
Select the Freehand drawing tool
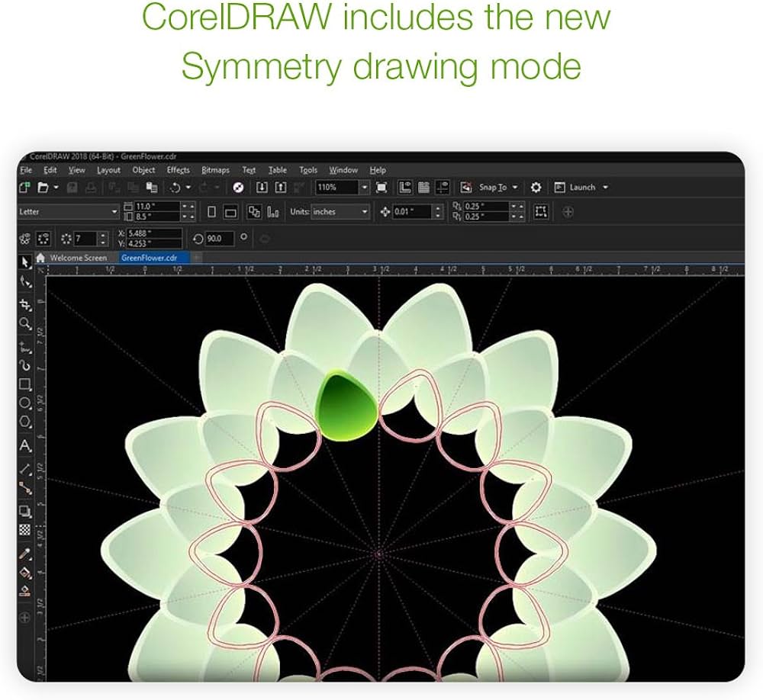pos(25,347)
